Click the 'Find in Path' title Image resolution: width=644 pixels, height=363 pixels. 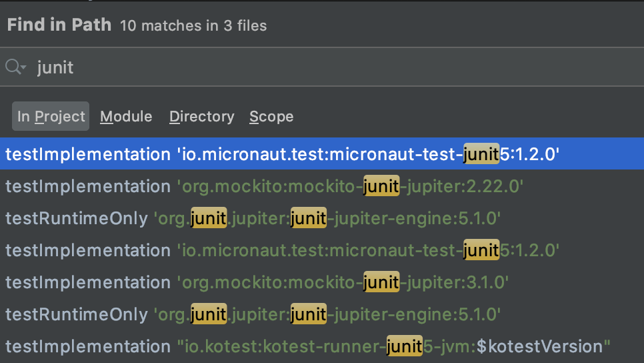click(59, 25)
